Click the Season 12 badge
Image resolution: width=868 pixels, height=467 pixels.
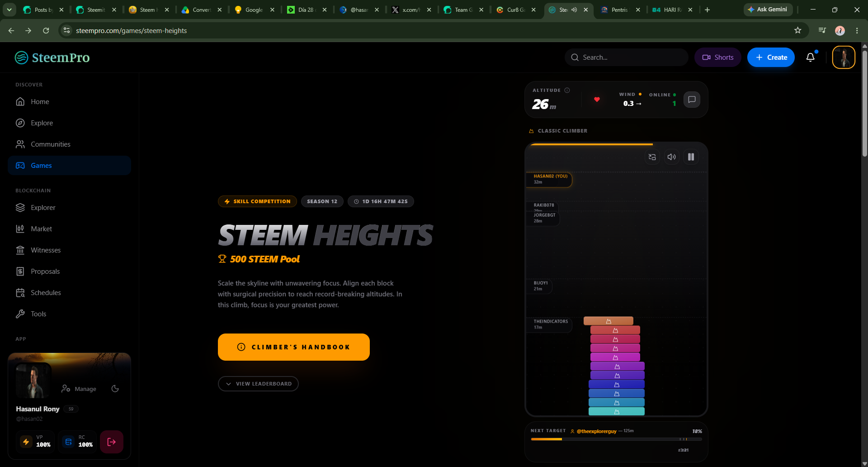pyautogui.click(x=322, y=201)
